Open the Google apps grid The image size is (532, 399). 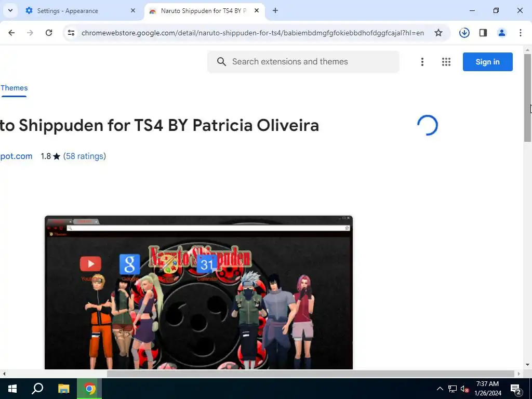click(x=446, y=62)
